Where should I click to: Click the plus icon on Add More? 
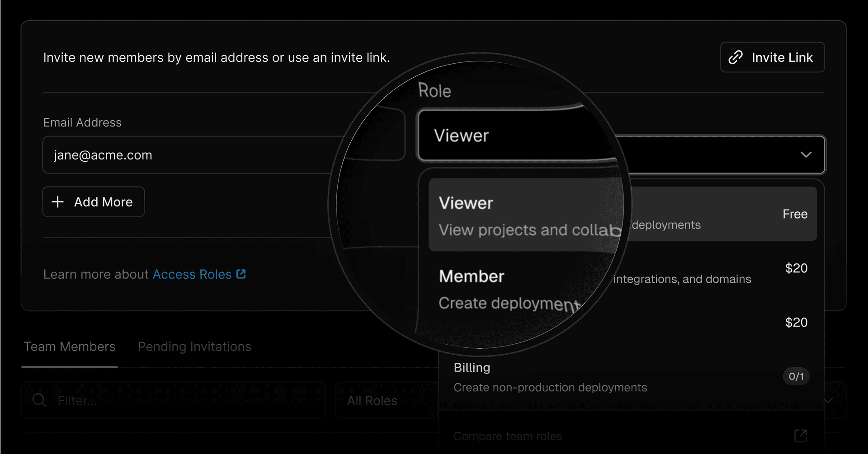coord(58,202)
